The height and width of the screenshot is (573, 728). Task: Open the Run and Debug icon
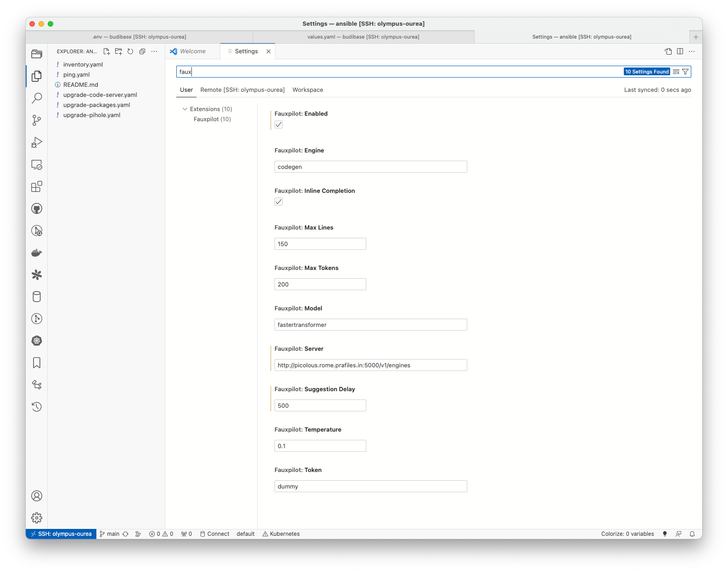37,142
